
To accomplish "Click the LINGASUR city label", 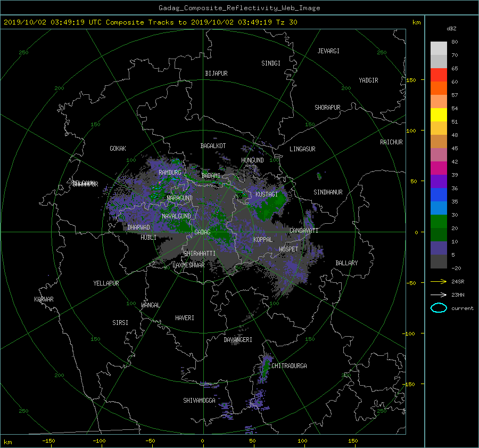I will click(302, 149).
